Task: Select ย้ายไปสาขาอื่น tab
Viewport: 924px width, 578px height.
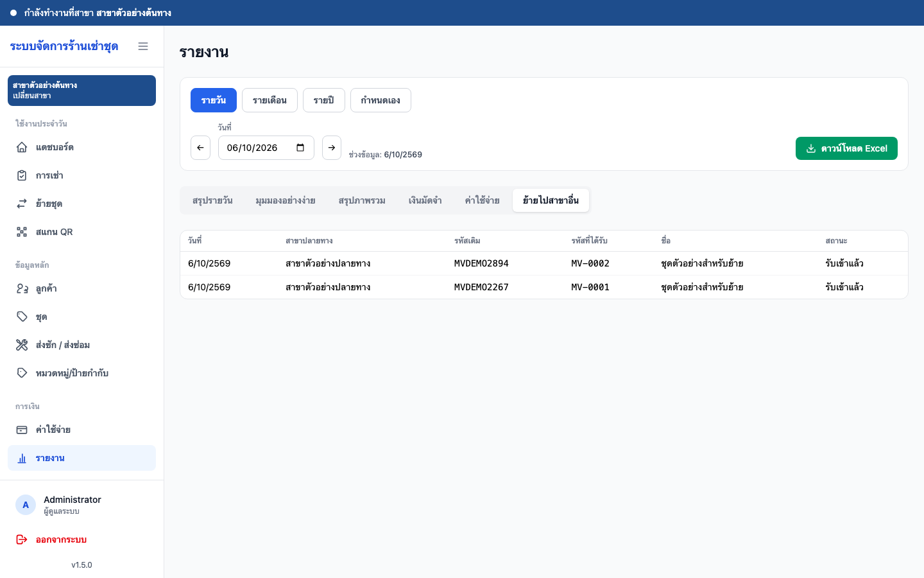Action: (551, 200)
